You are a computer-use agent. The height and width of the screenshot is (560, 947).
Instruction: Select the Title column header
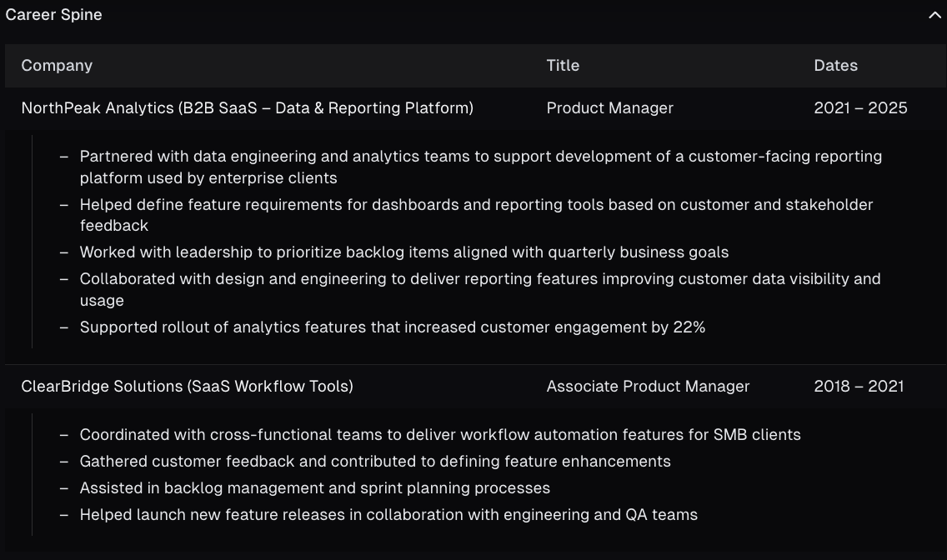pos(562,65)
